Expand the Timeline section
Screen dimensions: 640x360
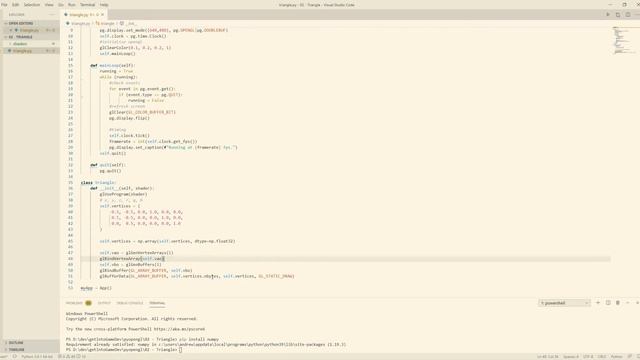pos(31,350)
